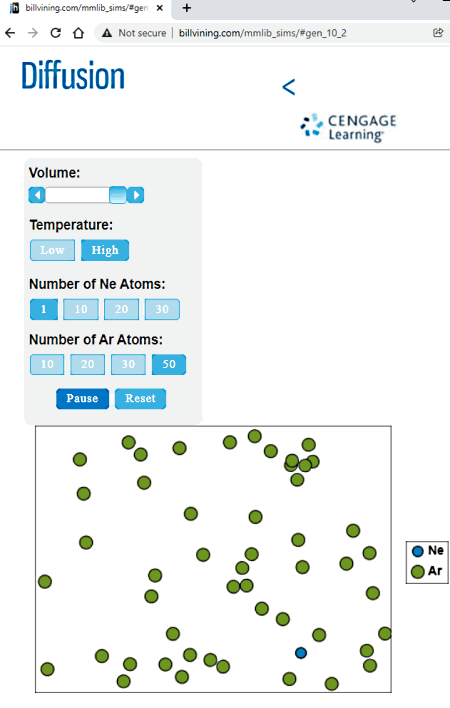
Task: Select 30 Ne atoms
Action: coord(162,309)
